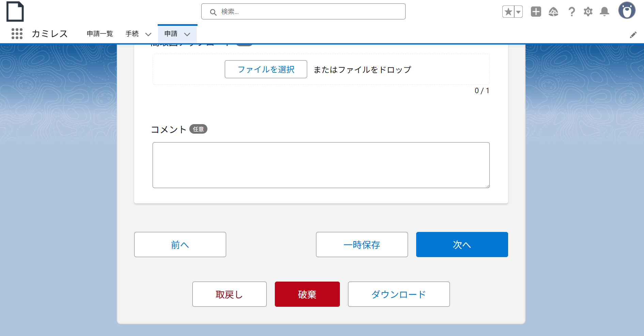Viewport: 644px width, 336px height.
Task: Click the ファイルを選択 button
Action: [266, 69]
